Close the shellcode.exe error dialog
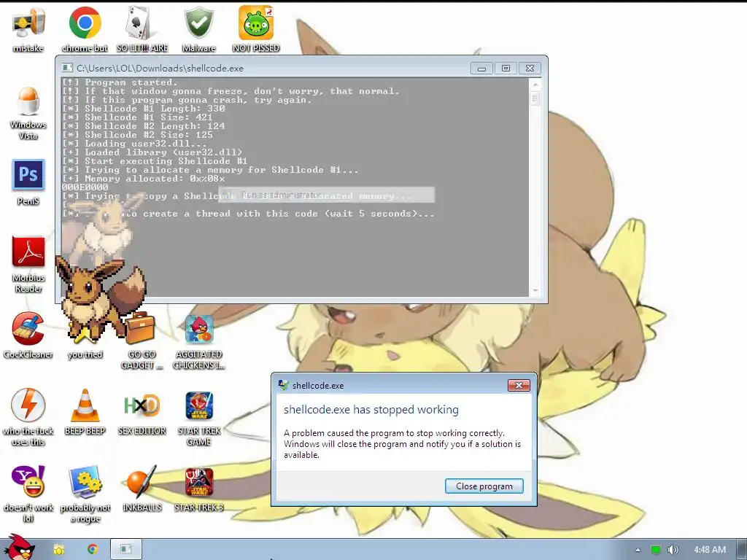 [x=519, y=385]
